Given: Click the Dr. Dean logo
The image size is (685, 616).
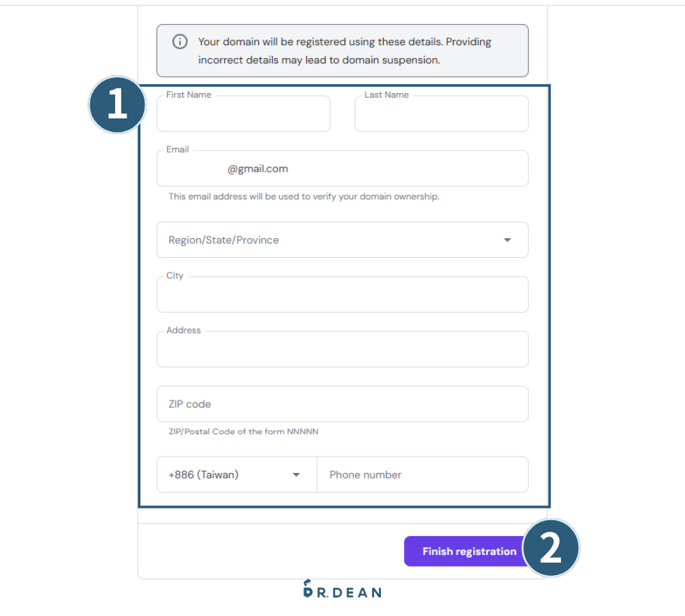Looking at the screenshot, I should click(x=342, y=591).
